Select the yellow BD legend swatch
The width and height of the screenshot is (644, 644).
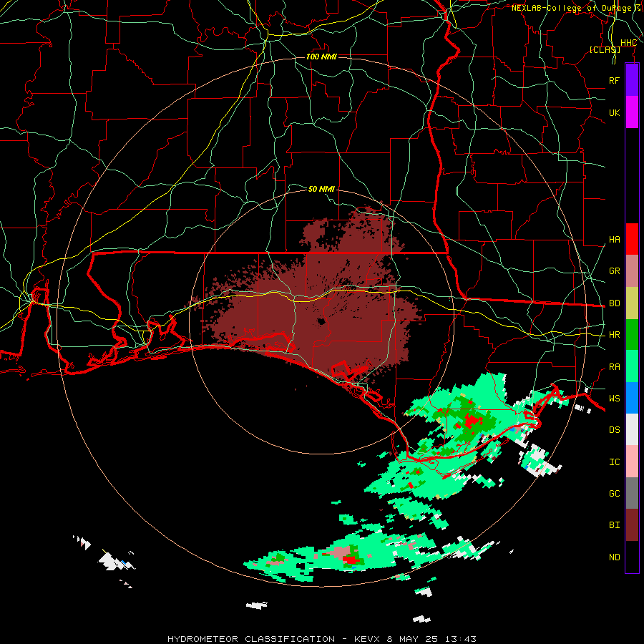(x=632, y=303)
